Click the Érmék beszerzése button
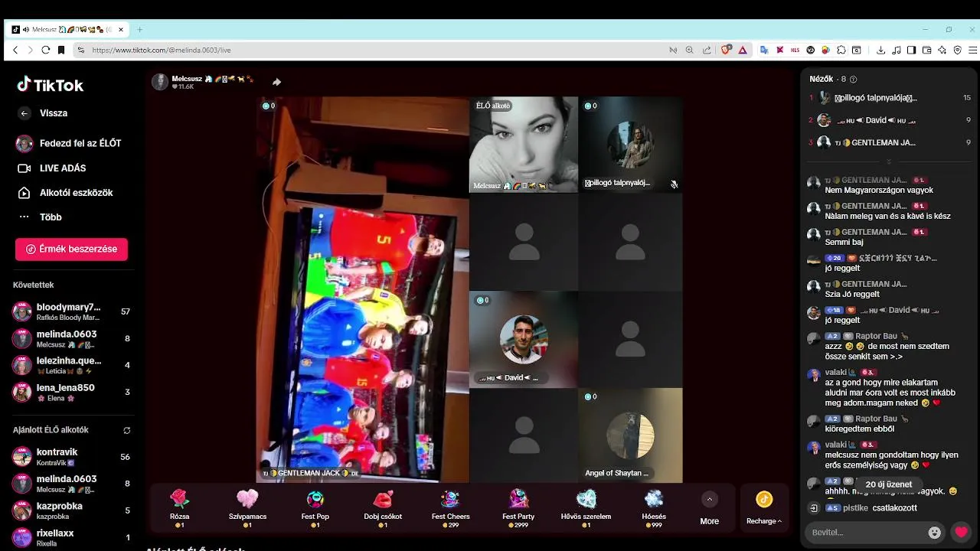Viewport: 980px width, 551px height. coord(71,249)
